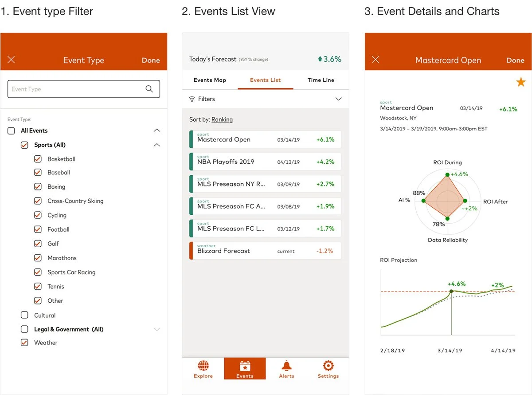Open the Time Line tab

tap(320, 80)
